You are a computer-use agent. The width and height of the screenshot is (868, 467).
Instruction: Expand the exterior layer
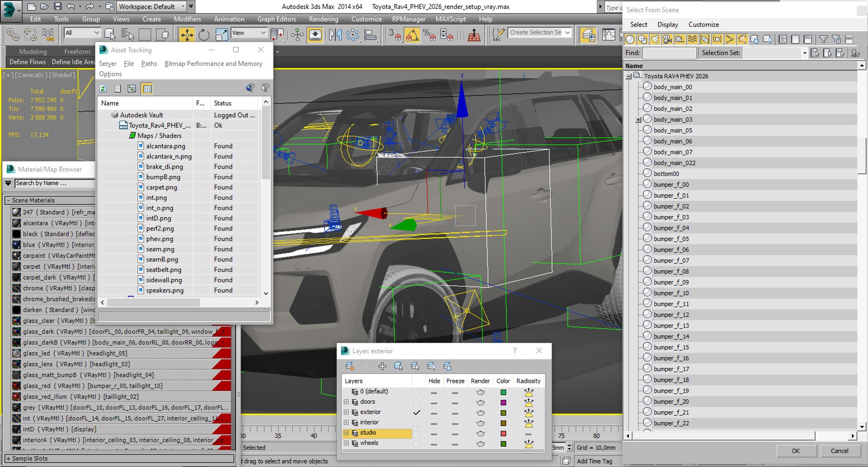(x=346, y=412)
